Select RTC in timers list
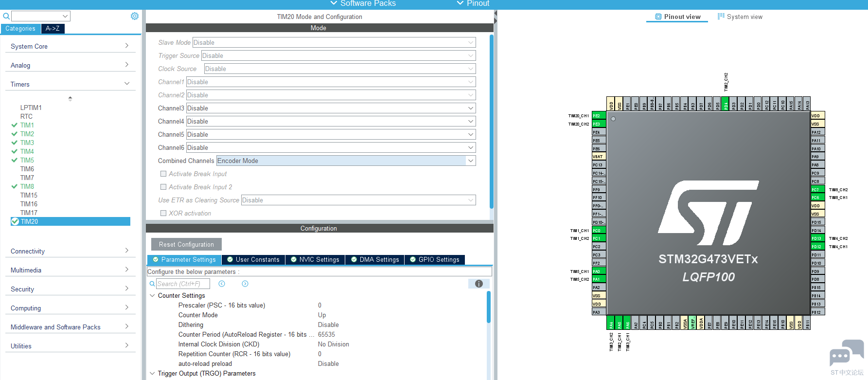The image size is (868, 380). (26, 116)
